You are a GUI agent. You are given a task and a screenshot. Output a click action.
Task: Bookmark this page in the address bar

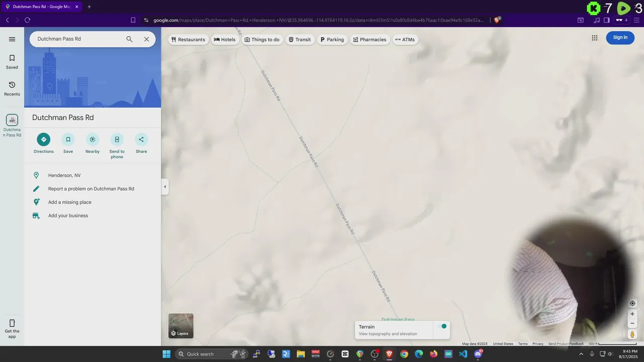tap(133, 20)
